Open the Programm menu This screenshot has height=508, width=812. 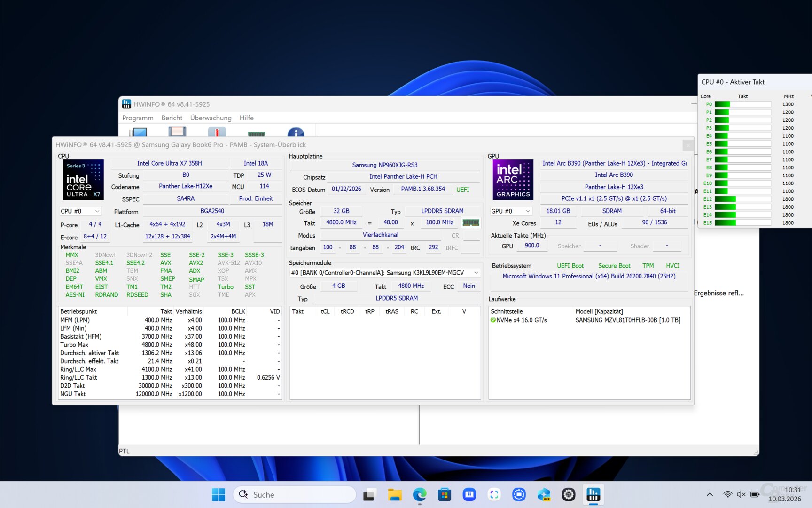pyautogui.click(x=137, y=118)
